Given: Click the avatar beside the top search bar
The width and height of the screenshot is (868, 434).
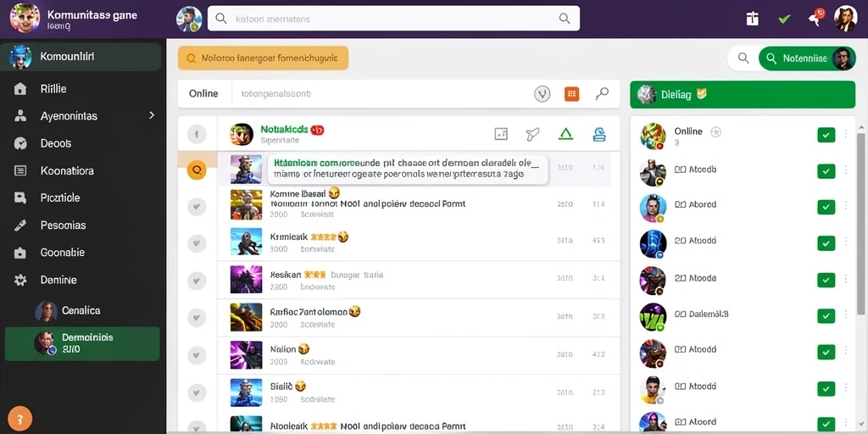Looking at the screenshot, I should pyautogui.click(x=189, y=19).
